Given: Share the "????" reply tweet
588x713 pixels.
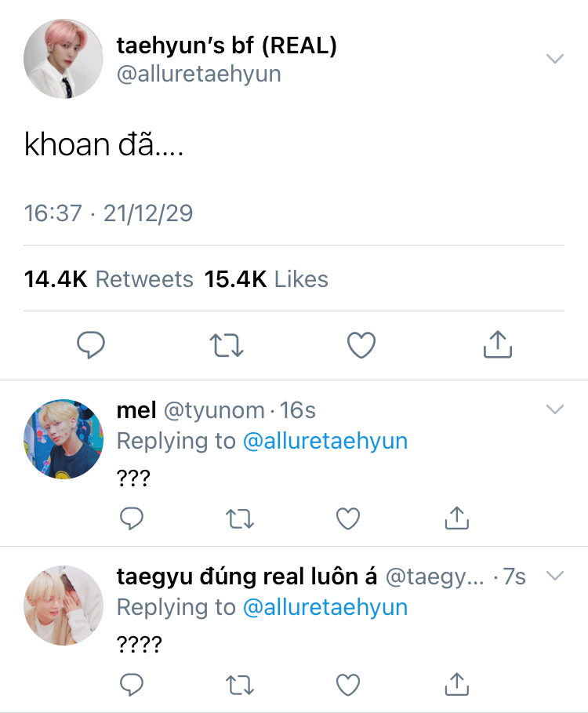Looking at the screenshot, I should click(x=456, y=684).
